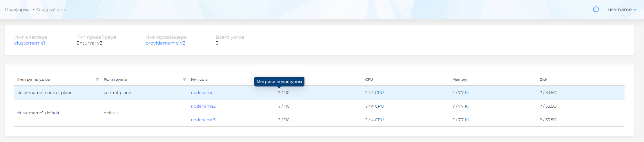Open filter for group roles column

click(x=184, y=80)
